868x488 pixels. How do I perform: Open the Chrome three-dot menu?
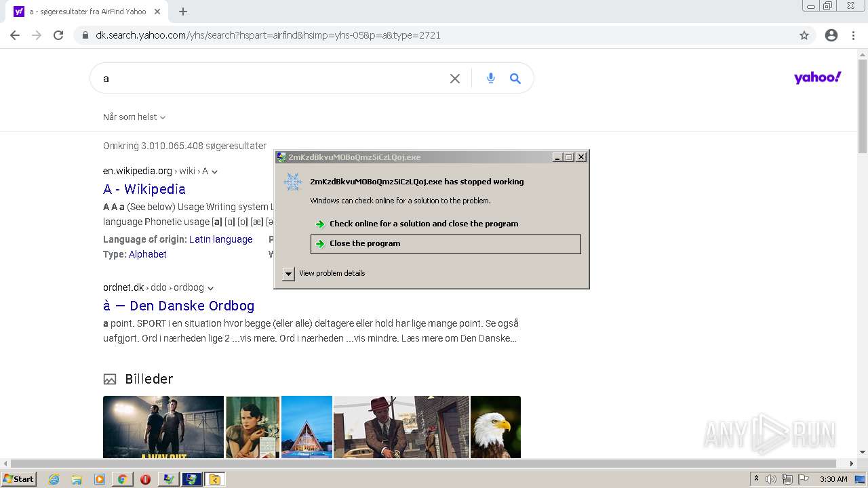coord(853,35)
